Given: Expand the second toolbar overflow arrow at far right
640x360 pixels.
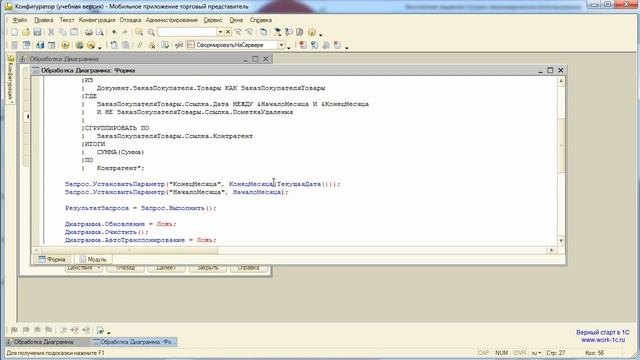Looking at the screenshot, I should click(x=347, y=47).
